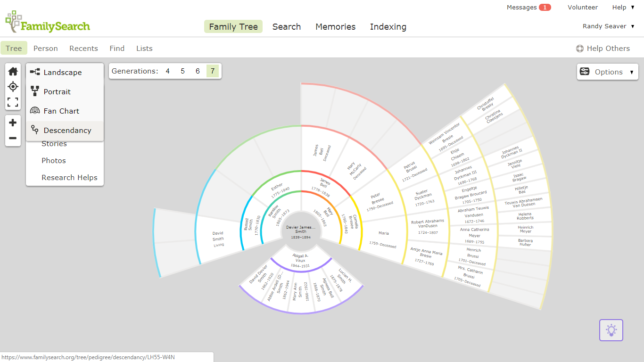Zoom out using the minus icon

[x=13, y=138]
